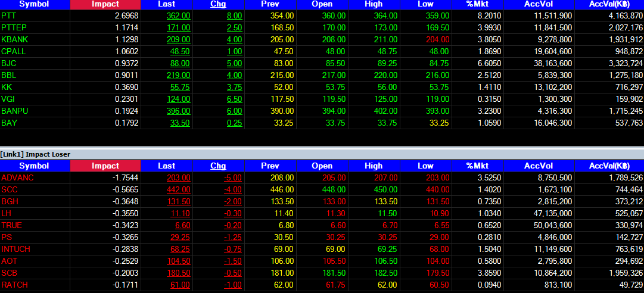The width and height of the screenshot is (644, 293).
Task: Sort losers by the AccVol column header
Action: pos(539,166)
